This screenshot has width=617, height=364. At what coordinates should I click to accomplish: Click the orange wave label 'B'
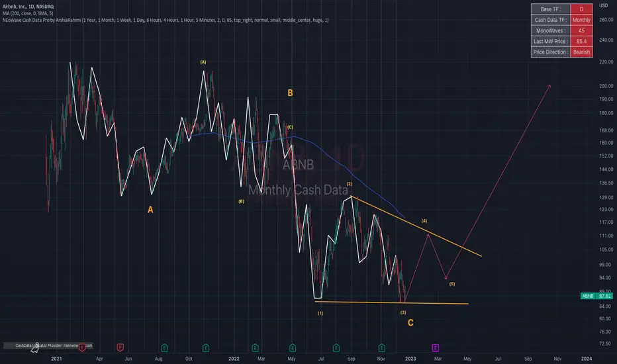[290, 93]
